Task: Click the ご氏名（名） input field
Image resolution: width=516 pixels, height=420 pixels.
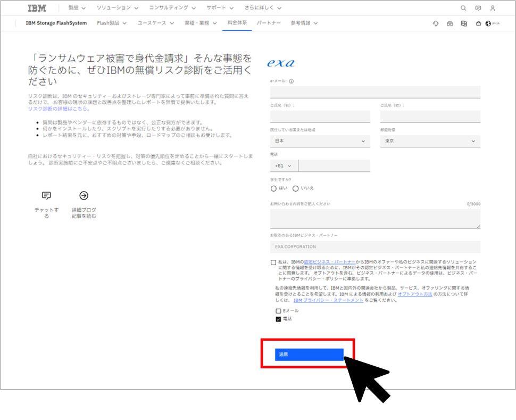Action: 320,117
